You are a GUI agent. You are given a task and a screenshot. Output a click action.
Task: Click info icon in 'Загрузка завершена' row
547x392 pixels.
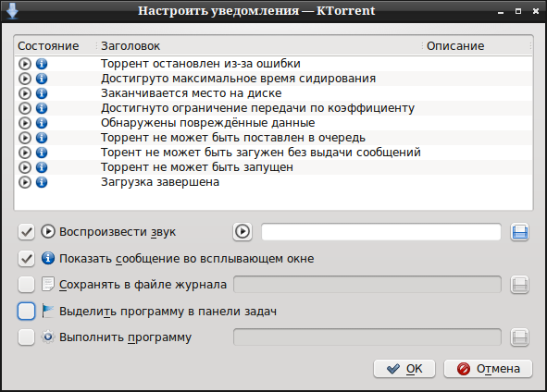[42, 182]
